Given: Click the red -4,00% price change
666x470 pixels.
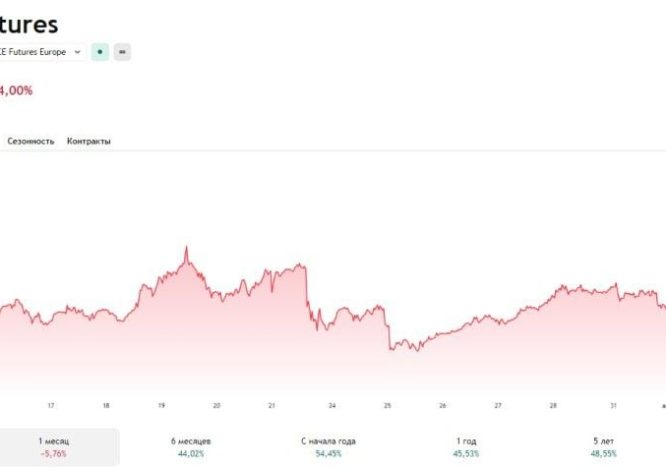Looking at the screenshot, I should pyautogui.click(x=16, y=90).
